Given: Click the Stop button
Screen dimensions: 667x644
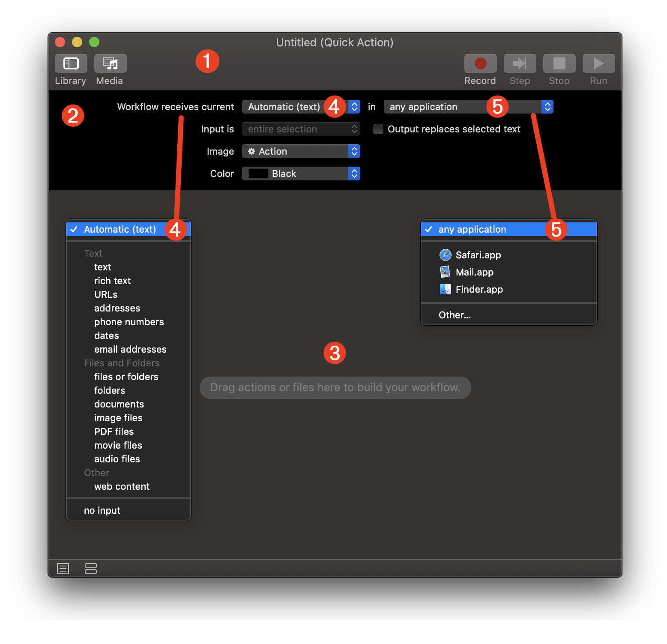Looking at the screenshot, I should (x=559, y=63).
